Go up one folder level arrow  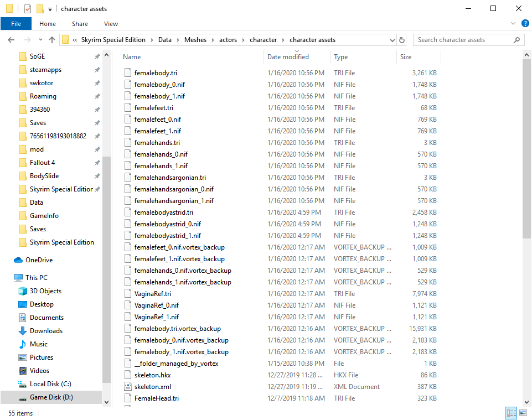coord(52,40)
